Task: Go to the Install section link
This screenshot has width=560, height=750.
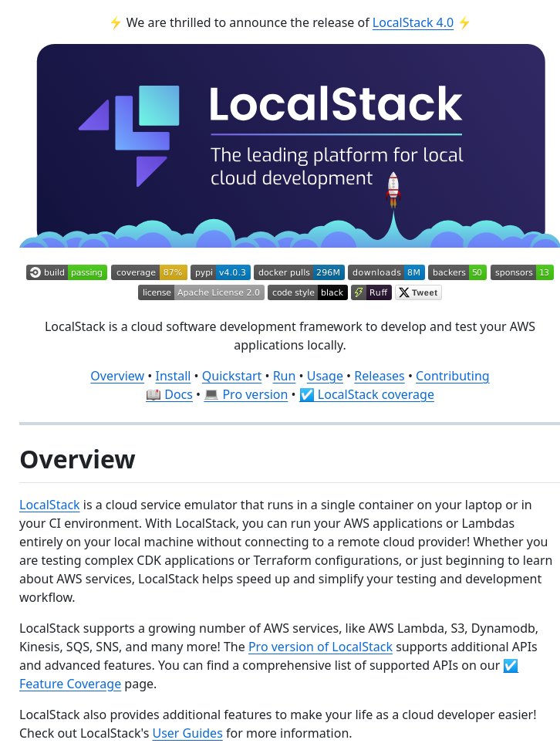Action: (x=173, y=376)
